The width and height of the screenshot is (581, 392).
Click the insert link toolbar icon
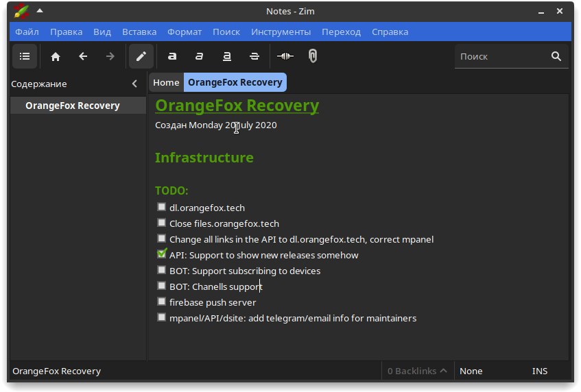click(x=285, y=56)
